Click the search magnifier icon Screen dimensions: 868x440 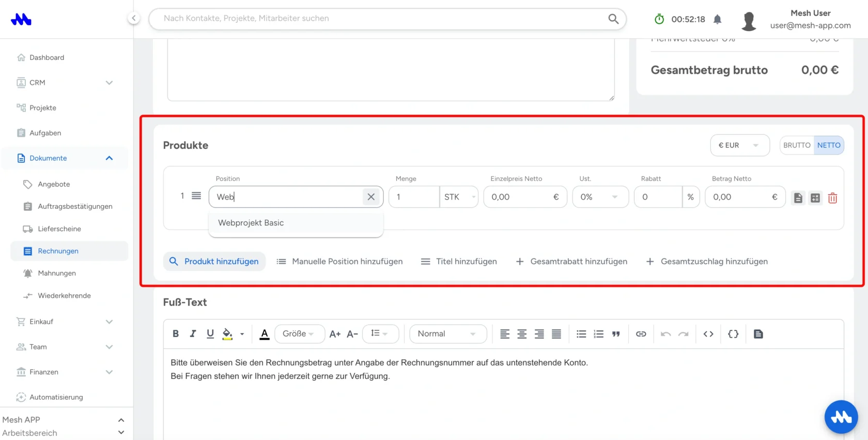(613, 19)
